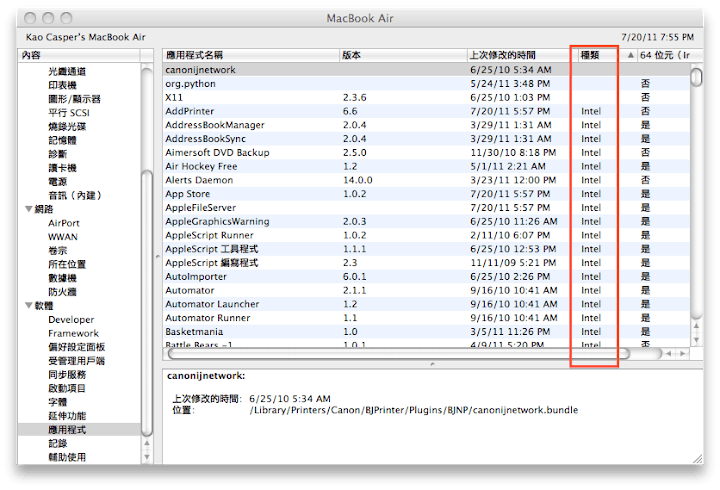Viewport: 720px width, 490px height.
Task: Select 延伸功能 in the sidebar
Action: click(67, 416)
